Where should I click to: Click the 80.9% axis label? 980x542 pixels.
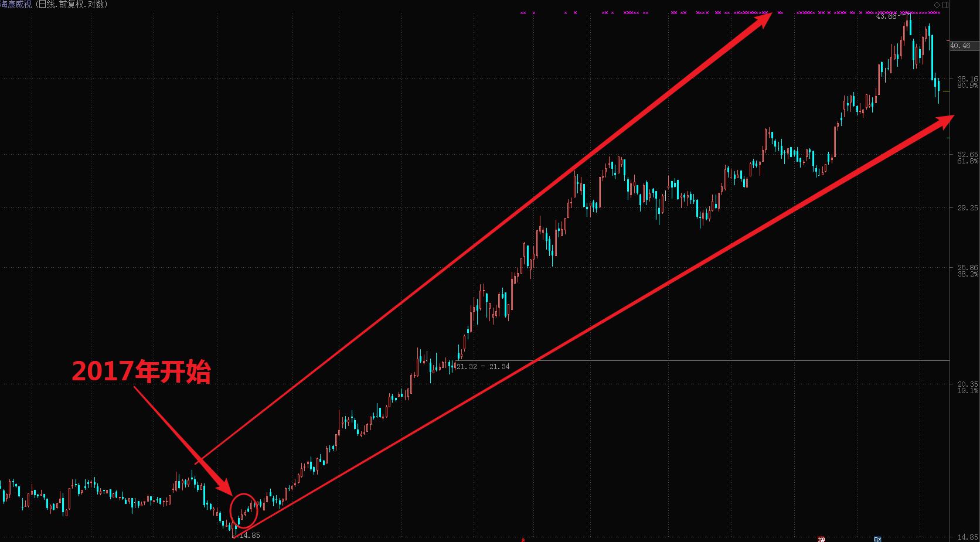967,86
